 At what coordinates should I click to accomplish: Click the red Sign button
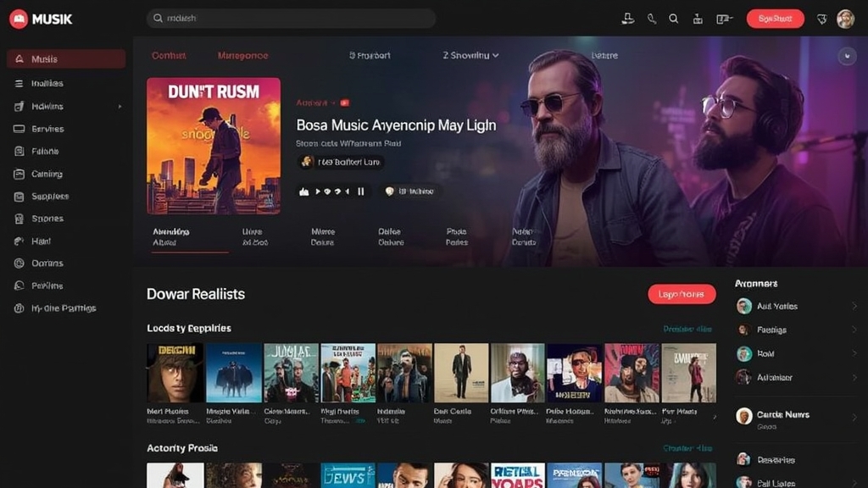click(775, 19)
